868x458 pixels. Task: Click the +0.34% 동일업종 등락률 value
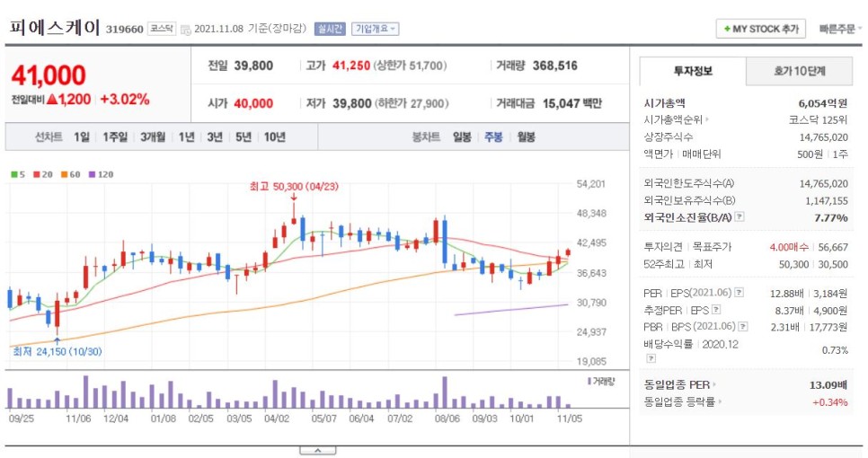click(x=829, y=402)
